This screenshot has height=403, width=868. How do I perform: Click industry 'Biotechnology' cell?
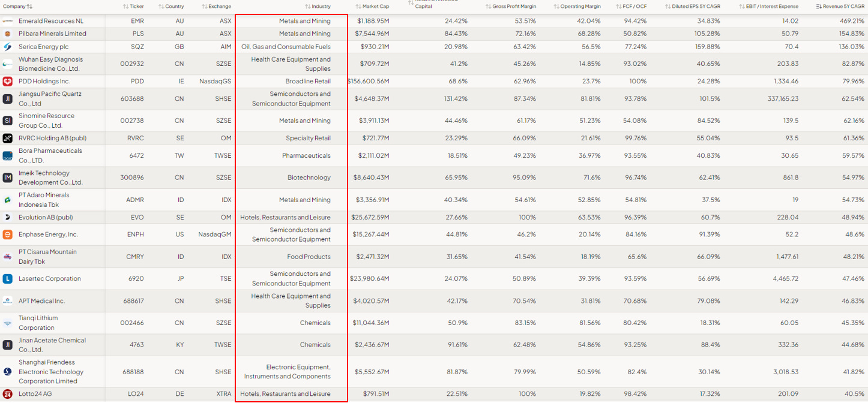click(x=309, y=178)
